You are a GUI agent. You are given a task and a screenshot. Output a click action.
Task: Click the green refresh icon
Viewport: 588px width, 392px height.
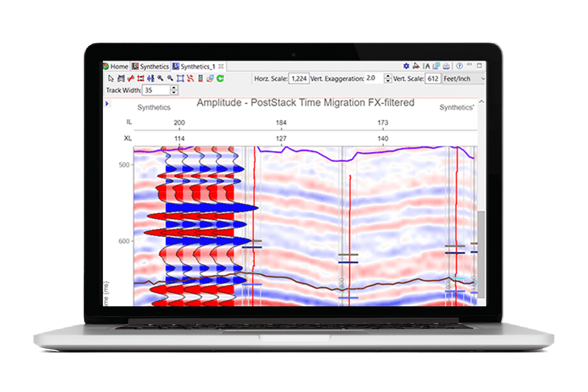tap(220, 78)
